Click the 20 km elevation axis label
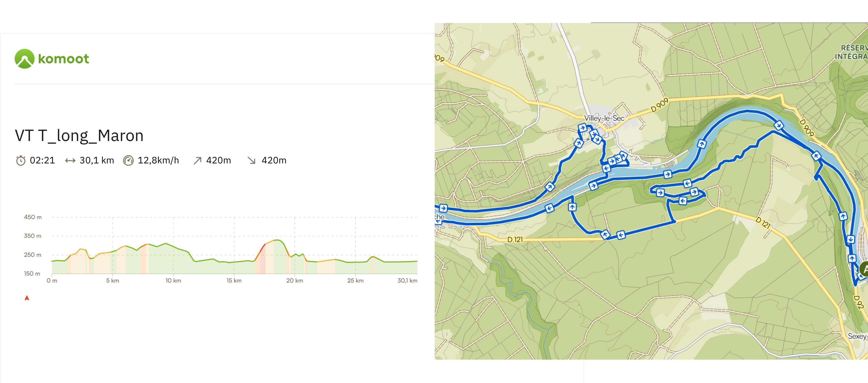The height and width of the screenshot is (383, 868). tap(294, 281)
